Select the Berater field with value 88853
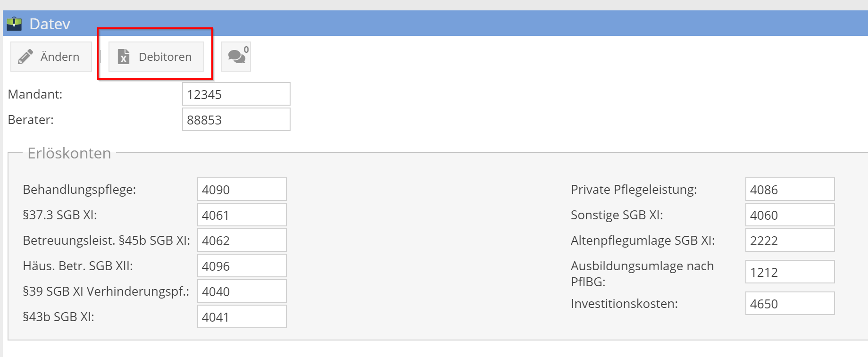Image resolution: width=868 pixels, height=357 pixels. click(236, 119)
